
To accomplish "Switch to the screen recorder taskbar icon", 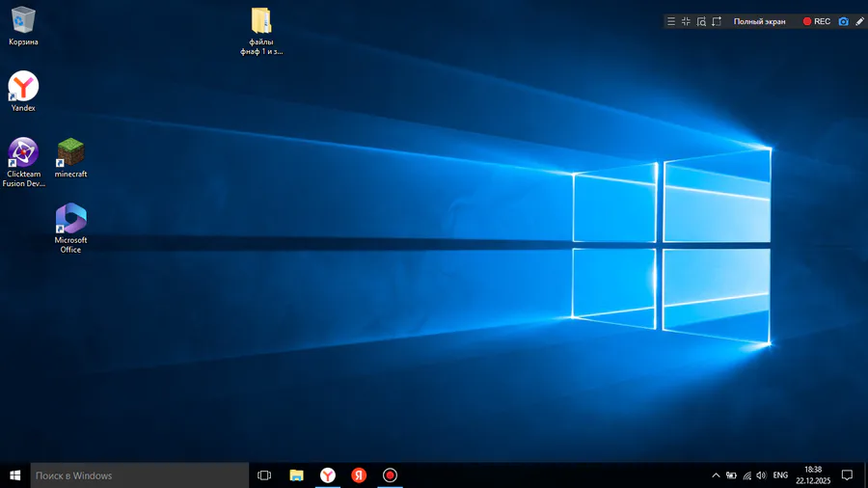I will pos(390,475).
